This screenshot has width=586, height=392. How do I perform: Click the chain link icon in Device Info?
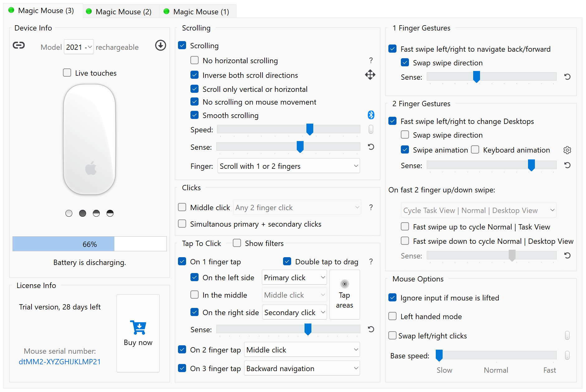pos(19,45)
